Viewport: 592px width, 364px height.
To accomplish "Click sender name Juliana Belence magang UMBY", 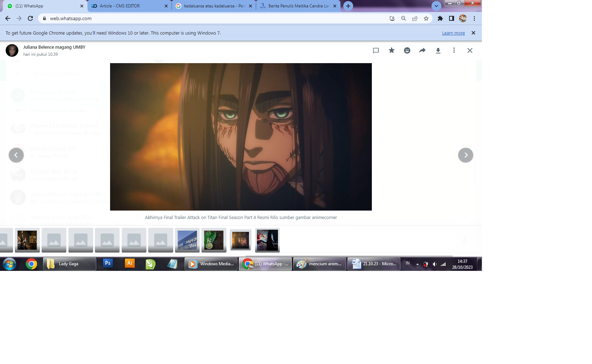I will coord(54,47).
